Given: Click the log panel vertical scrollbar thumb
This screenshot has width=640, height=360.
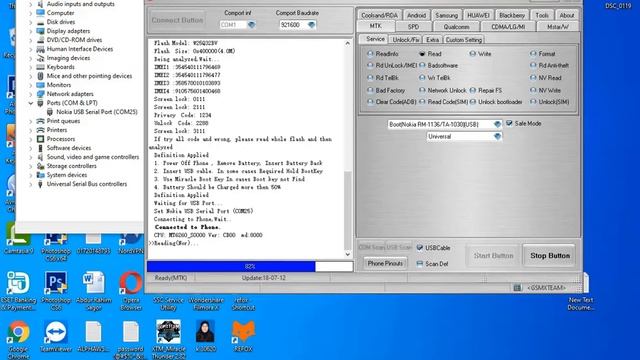Looking at the screenshot, I should 348,210.
